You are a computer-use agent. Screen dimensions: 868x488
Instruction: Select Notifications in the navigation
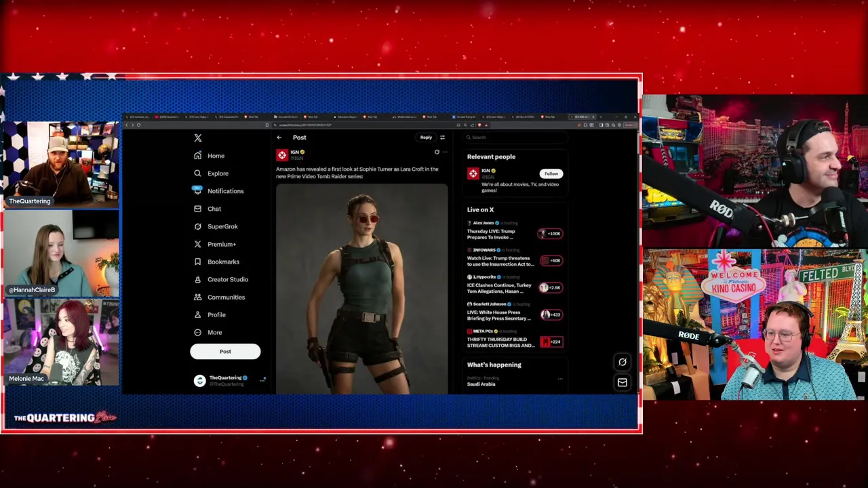225,191
